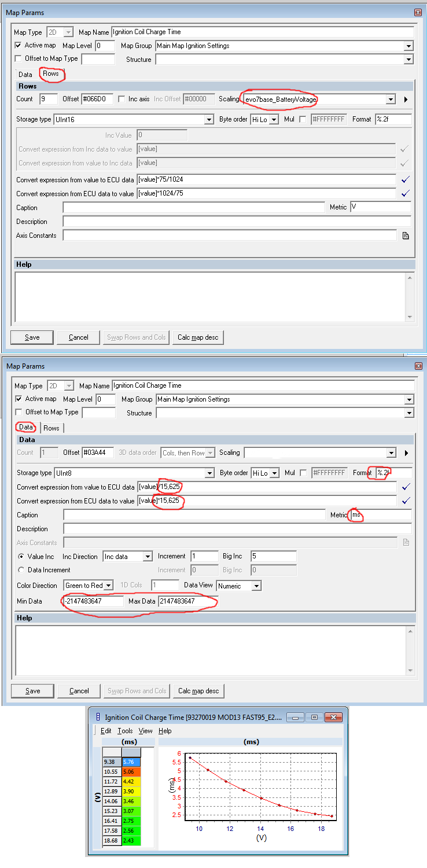Screen dimensions: 427x868
Task: Open the Axis Constants editor icon in Rows panel
Action: (x=406, y=236)
